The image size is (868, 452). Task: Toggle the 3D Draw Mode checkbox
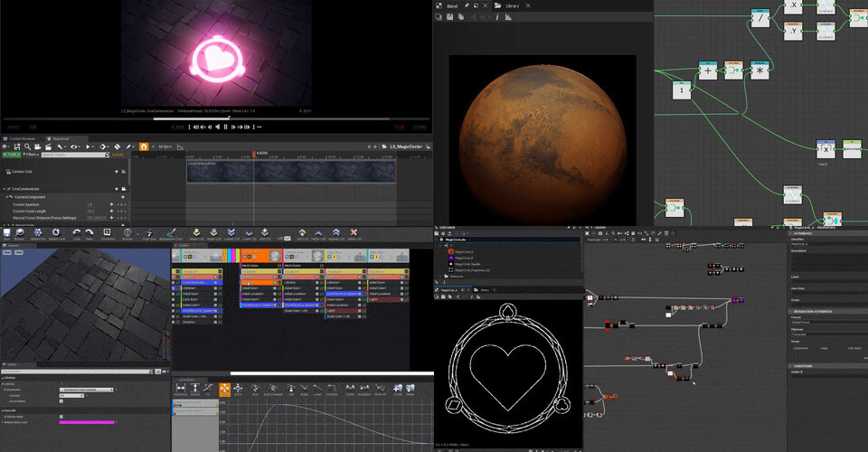[61, 417]
